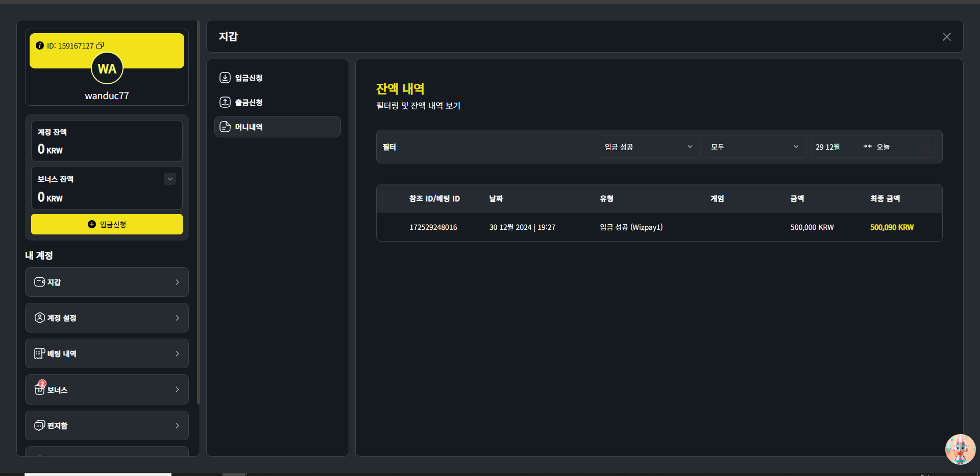The width and height of the screenshot is (980, 476).
Task: Click the 오늘 end date field
Action: (883, 147)
